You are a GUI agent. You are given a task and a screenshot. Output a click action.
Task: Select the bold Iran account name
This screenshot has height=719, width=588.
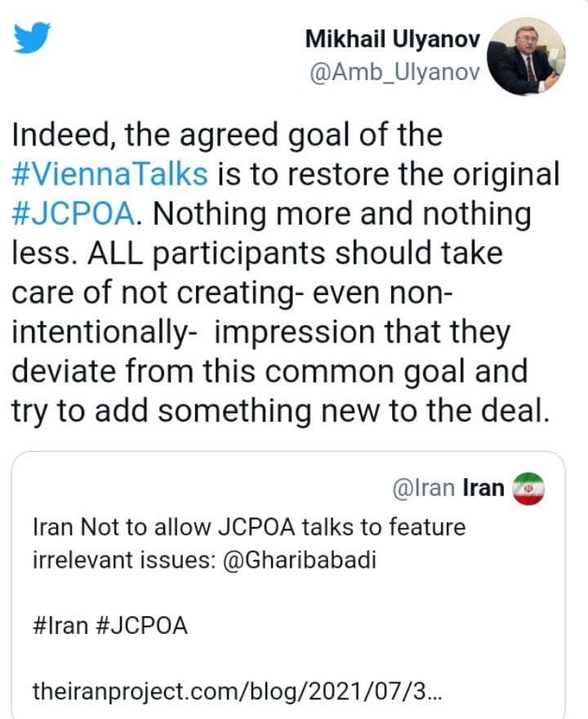tap(483, 488)
